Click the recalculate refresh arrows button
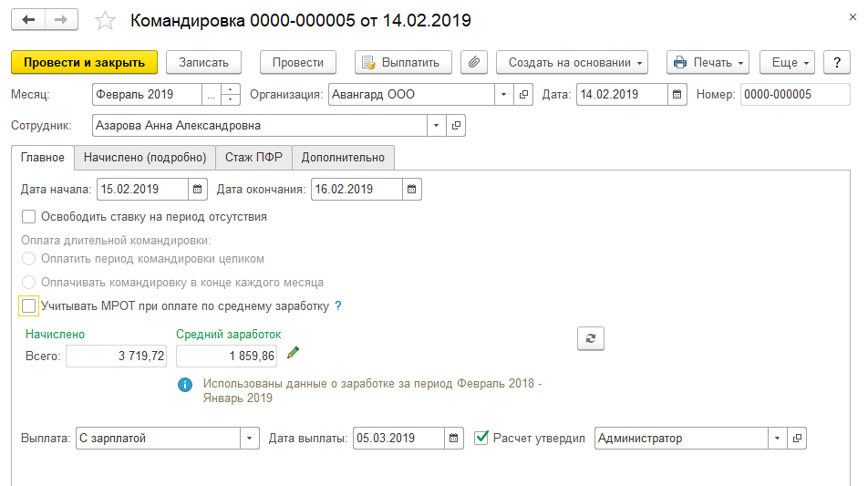This screenshot has height=486, width=868. [x=591, y=338]
